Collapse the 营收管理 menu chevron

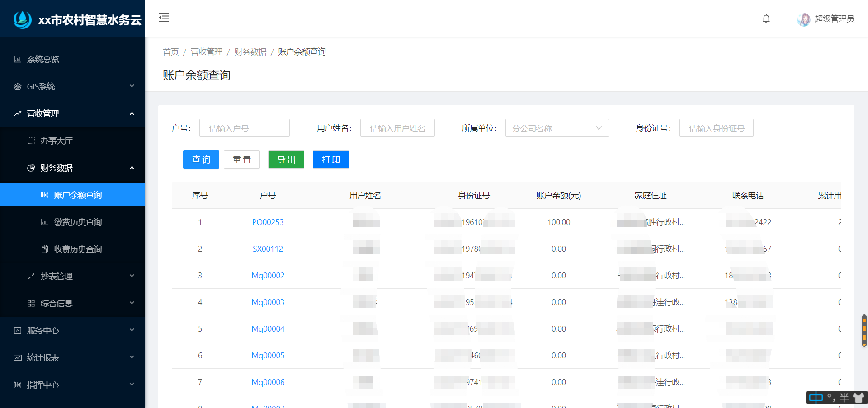click(x=132, y=113)
